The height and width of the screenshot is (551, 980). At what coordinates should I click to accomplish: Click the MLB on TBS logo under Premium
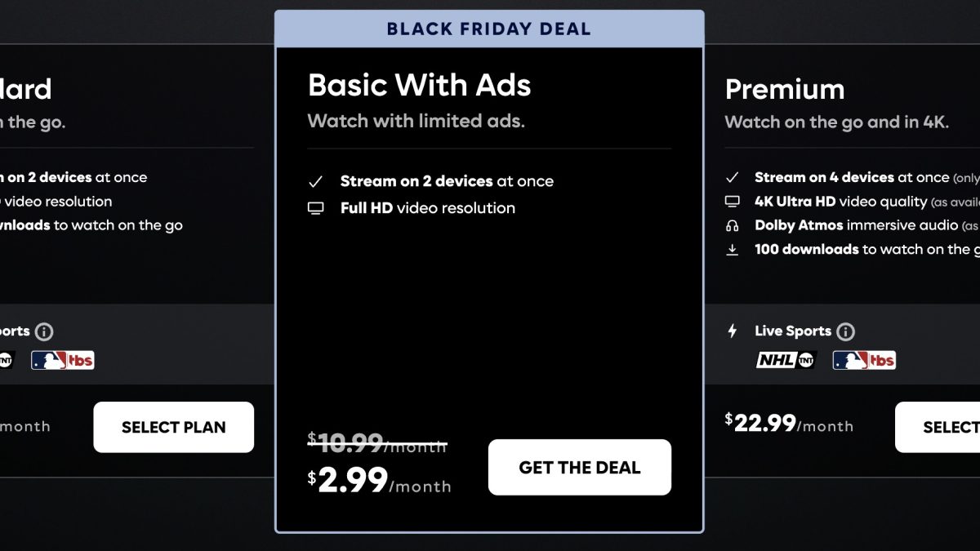point(864,360)
